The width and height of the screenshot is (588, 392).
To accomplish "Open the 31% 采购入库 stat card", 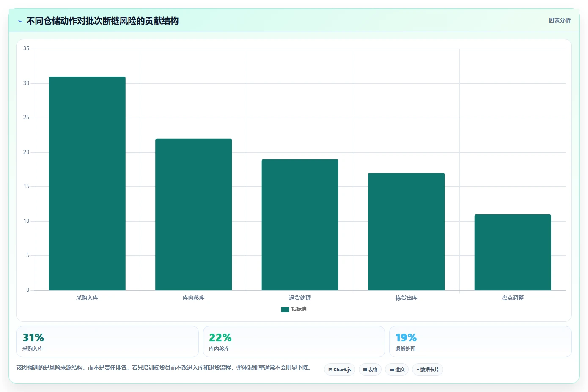I will click(107, 342).
